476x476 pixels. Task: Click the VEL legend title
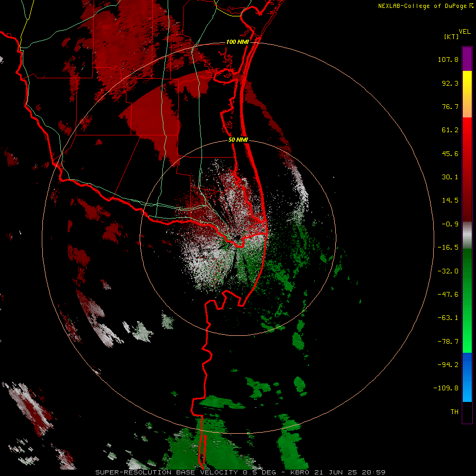(464, 32)
